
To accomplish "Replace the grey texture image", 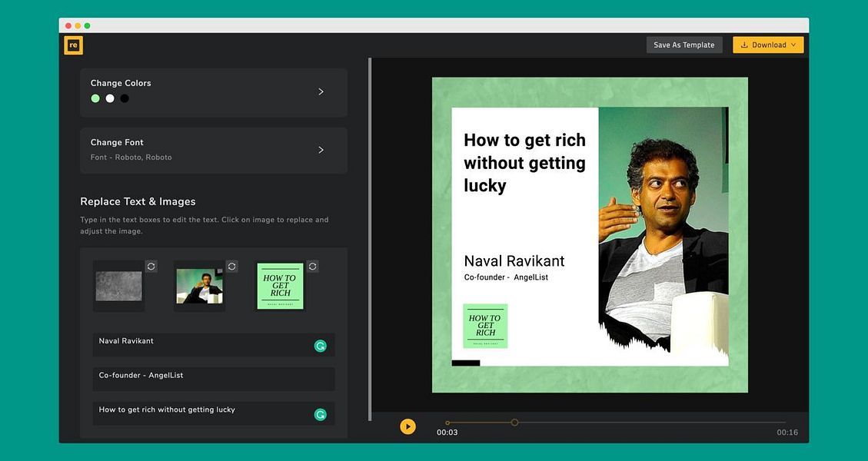I will point(151,266).
